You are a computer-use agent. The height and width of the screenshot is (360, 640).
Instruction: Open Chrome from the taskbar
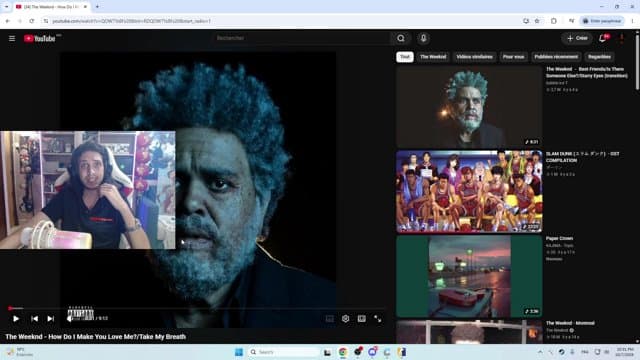343,352
